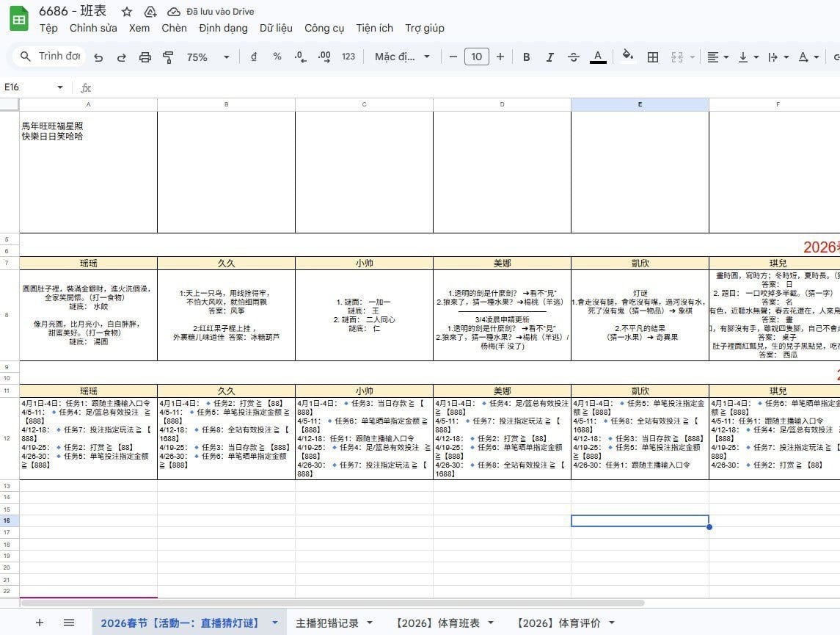Toggle italic formatting
This screenshot has height=635, width=840.
pos(549,57)
